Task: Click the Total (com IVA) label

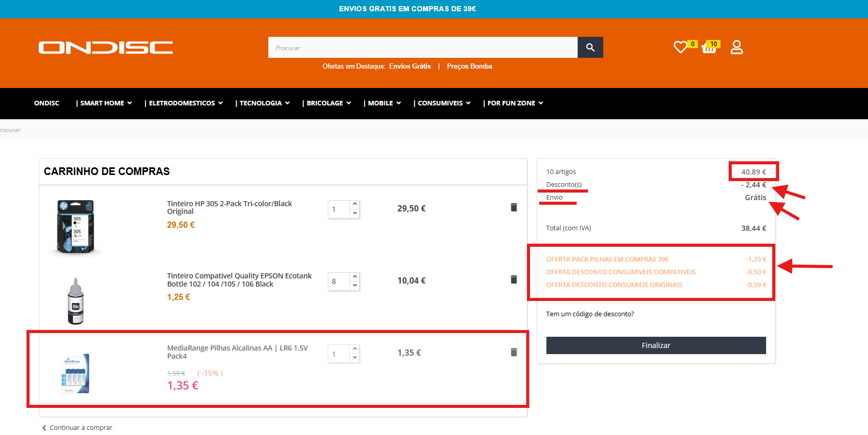Action: tap(568, 228)
